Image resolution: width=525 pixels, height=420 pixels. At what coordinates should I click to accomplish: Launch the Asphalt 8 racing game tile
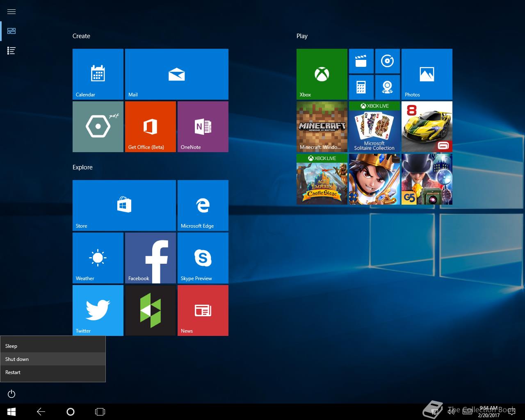point(427,127)
